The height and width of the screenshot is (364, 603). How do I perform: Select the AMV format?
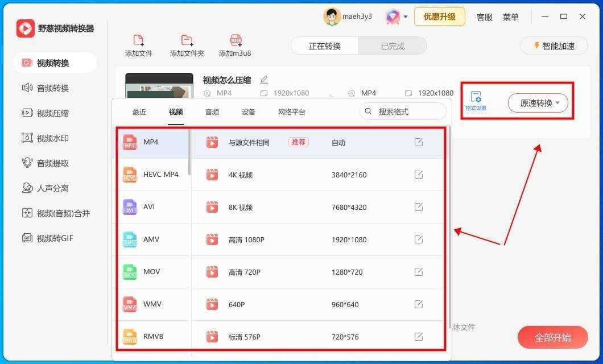[x=153, y=239]
